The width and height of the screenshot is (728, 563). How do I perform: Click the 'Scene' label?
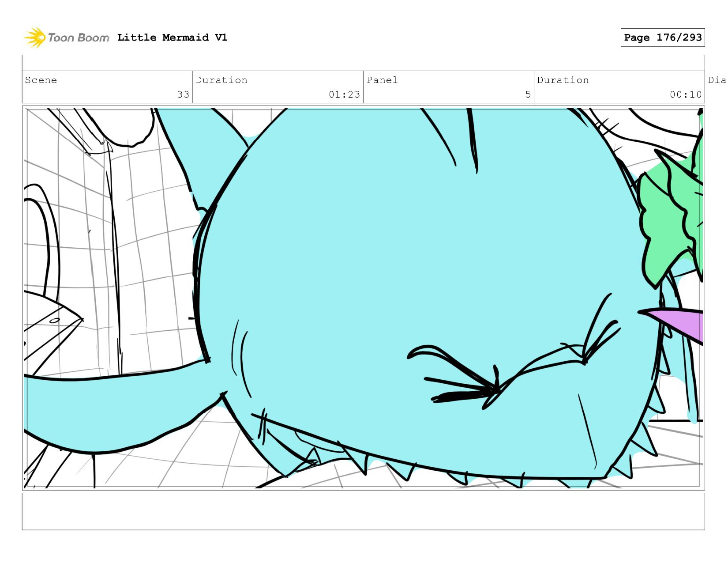41,80
